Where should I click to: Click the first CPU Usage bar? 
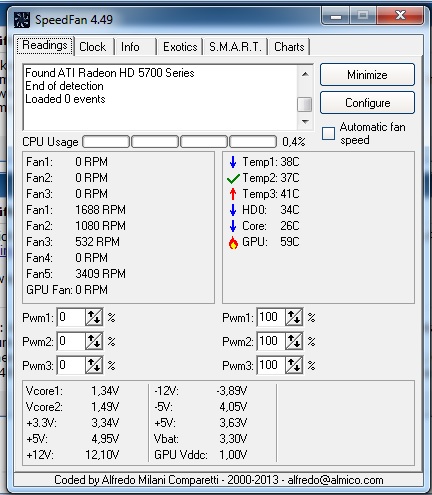(106, 142)
